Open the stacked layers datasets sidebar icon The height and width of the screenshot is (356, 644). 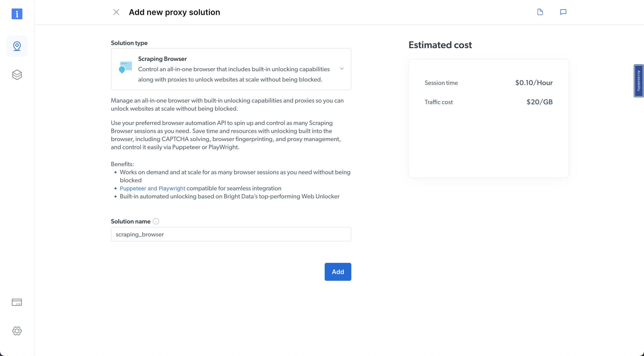click(17, 75)
